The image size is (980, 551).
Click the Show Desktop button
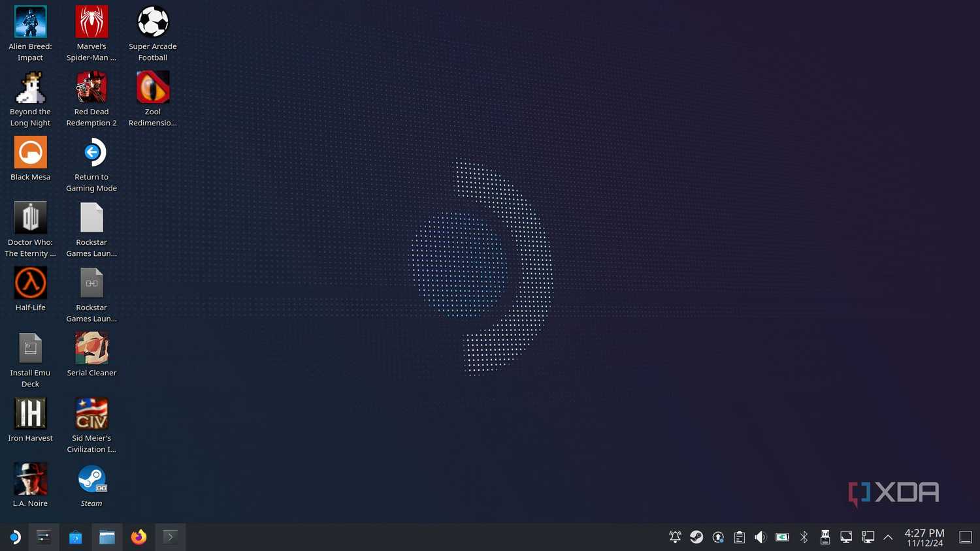coord(966,537)
